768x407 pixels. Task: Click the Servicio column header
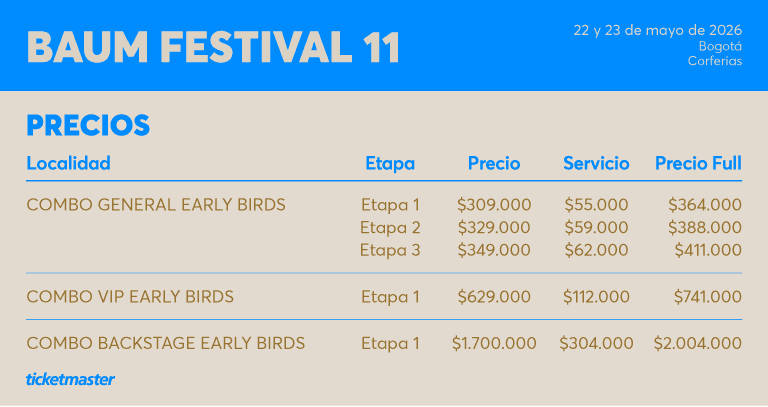(x=596, y=163)
